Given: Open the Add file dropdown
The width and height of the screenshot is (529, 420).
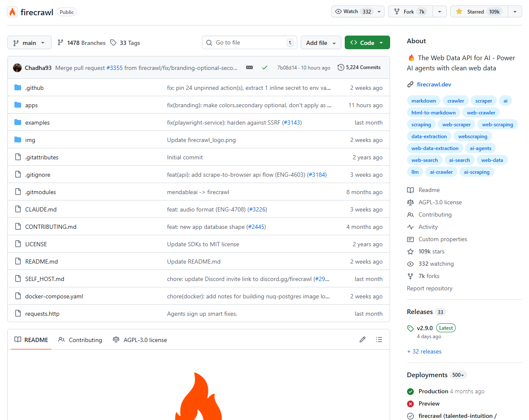Looking at the screenshot, I should [321, 42].
